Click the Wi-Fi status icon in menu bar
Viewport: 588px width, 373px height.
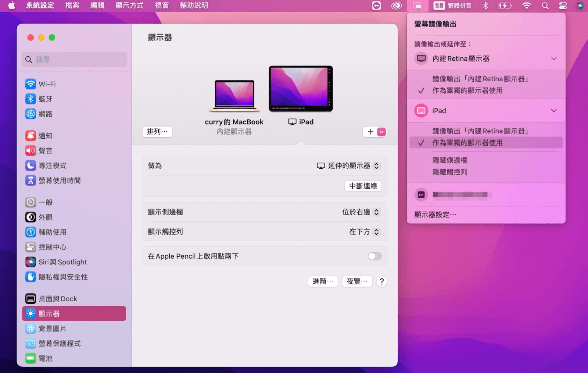pyautogui.click(x=527, y=6)
